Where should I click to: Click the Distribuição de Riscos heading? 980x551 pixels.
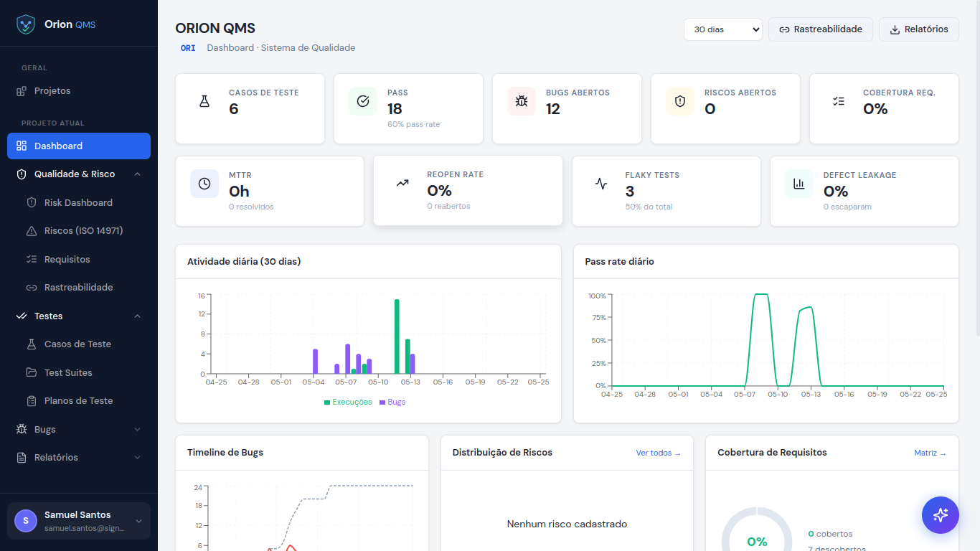point(502,453)
